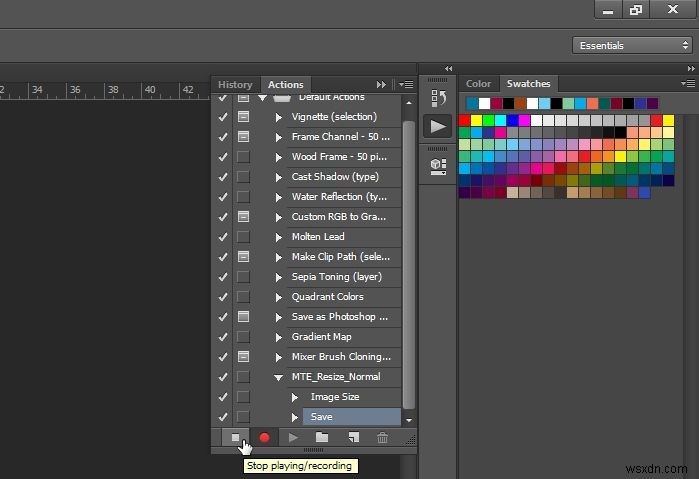Collapse the MTE_Resize_Normal action

point(279,378)
